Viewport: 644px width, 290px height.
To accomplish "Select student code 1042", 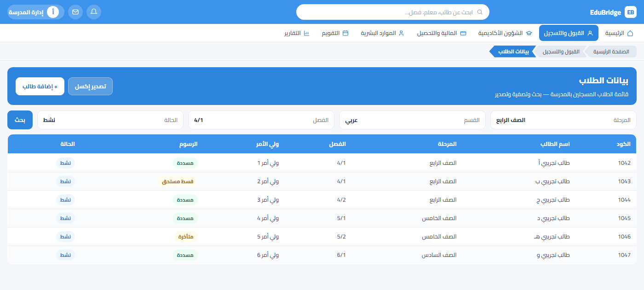I will [x=624, y=163].
